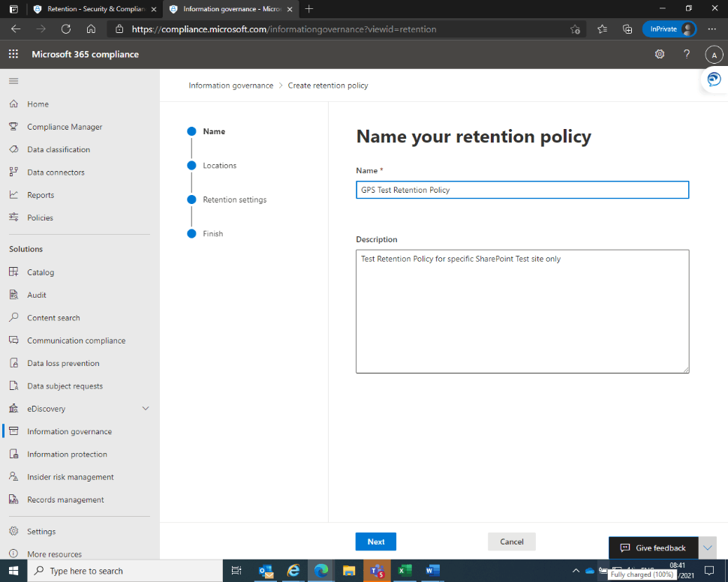Open Outlook from the taskbar
This screenshot has height=582, width=728.
266,571
